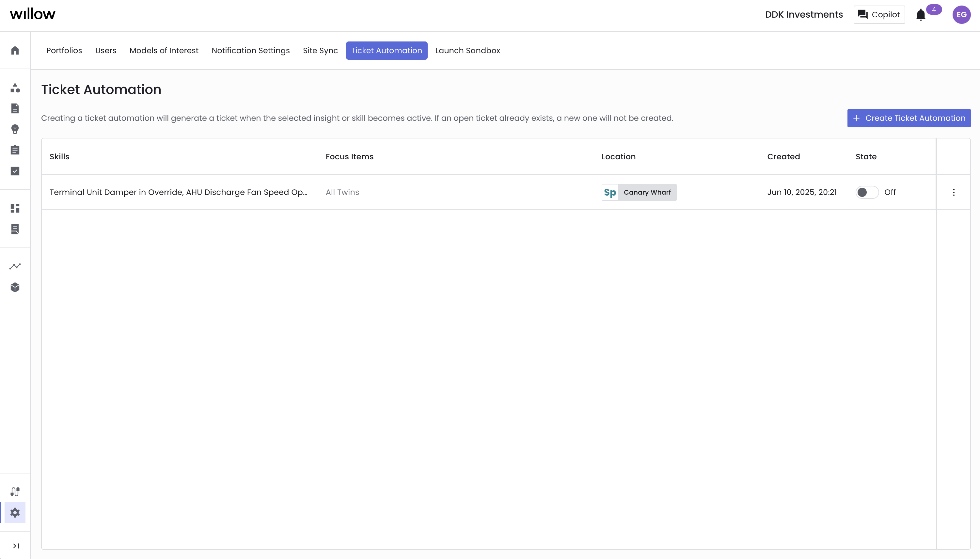
Task: Open the Launch Sandbox tab
Action: tap(467, 51)
